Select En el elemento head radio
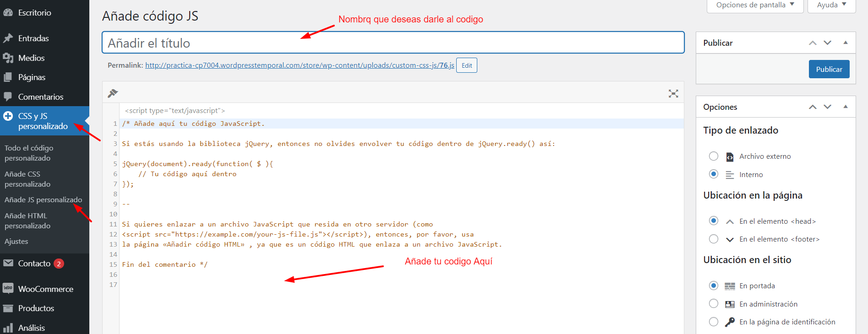The width and height of the screenshot is (868, 334). tap(713, 221)
